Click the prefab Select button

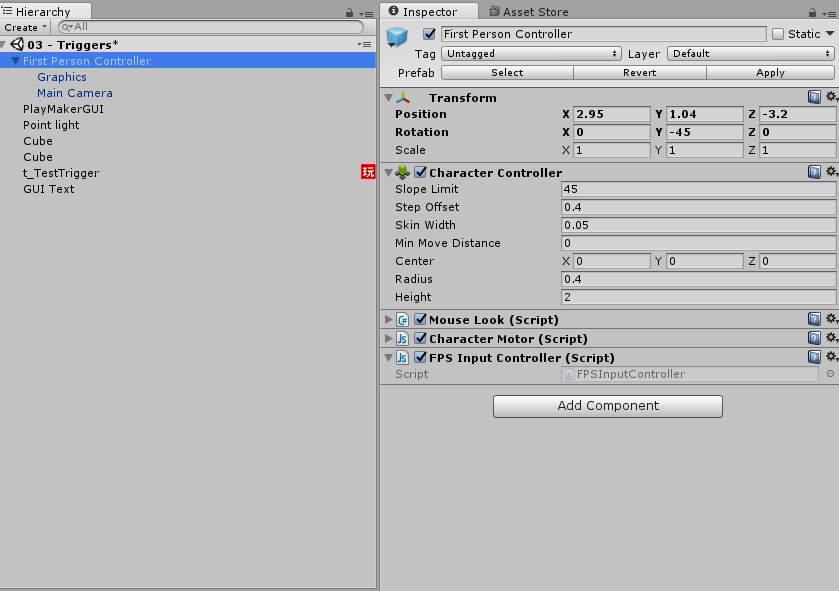point(507,73)
